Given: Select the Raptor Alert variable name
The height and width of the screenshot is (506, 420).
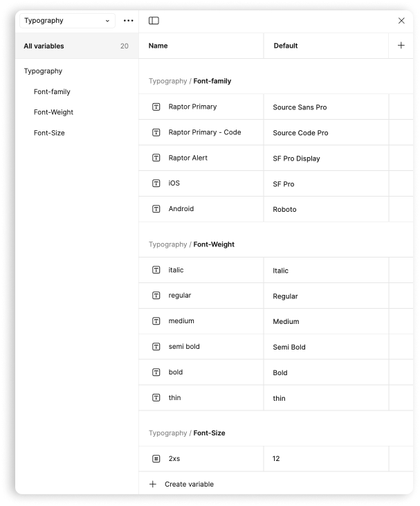Looking at the screenshot, I should [188, 158].
